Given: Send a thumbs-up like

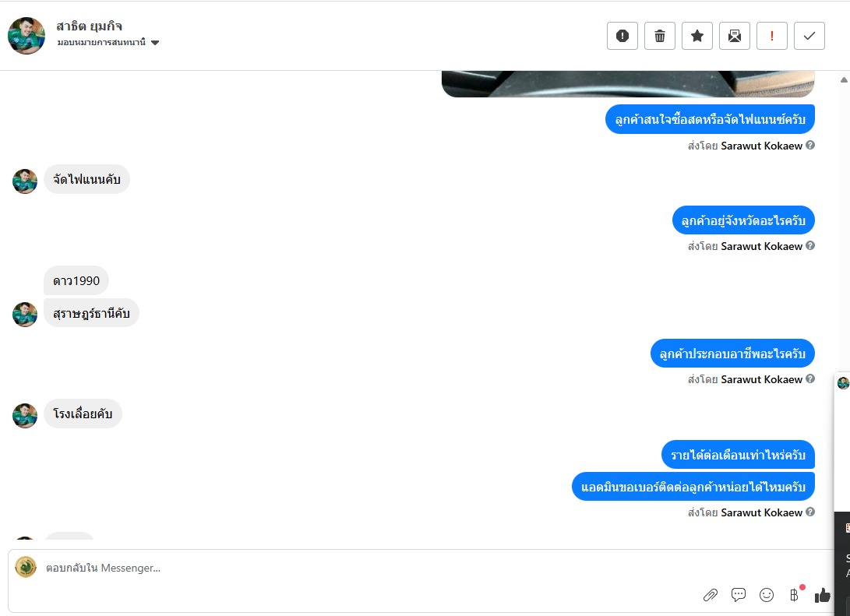Looking at the screenshot, I should pos(823,595).
